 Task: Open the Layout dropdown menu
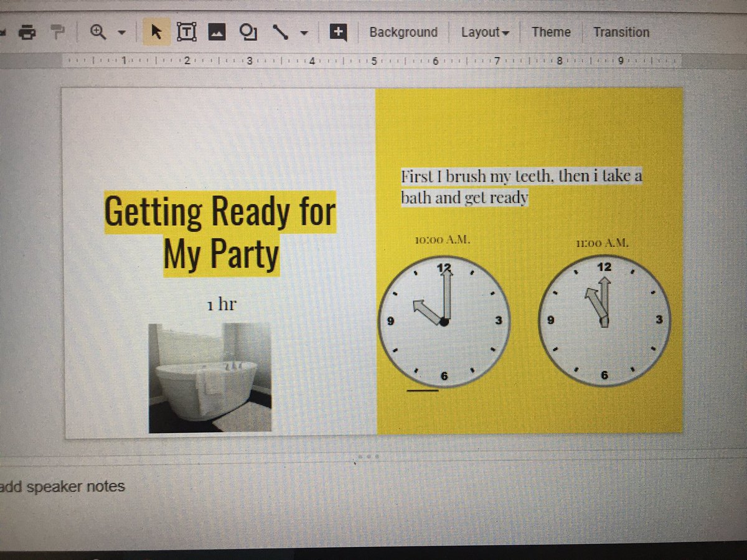pos(485,32)
